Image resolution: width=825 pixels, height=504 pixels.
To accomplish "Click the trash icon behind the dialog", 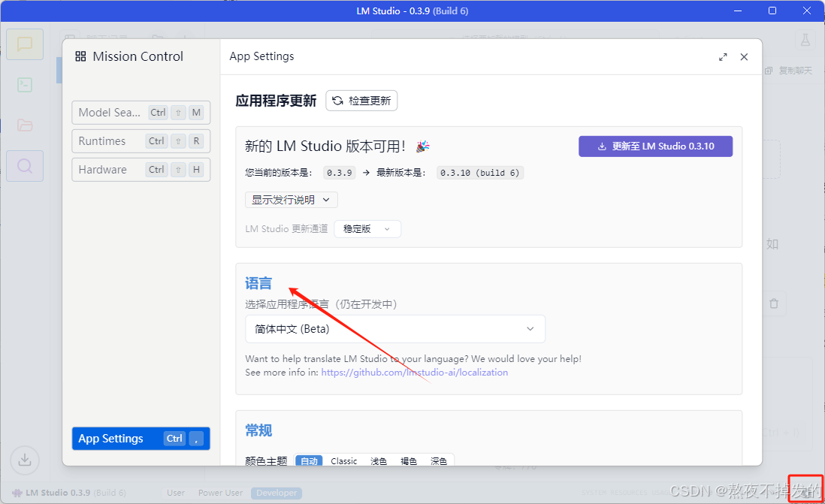I will point(773,303).
